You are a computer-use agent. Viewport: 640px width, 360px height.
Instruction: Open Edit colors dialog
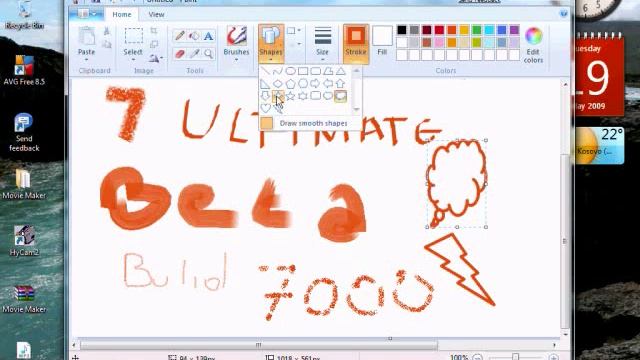[x=533, y=44]
